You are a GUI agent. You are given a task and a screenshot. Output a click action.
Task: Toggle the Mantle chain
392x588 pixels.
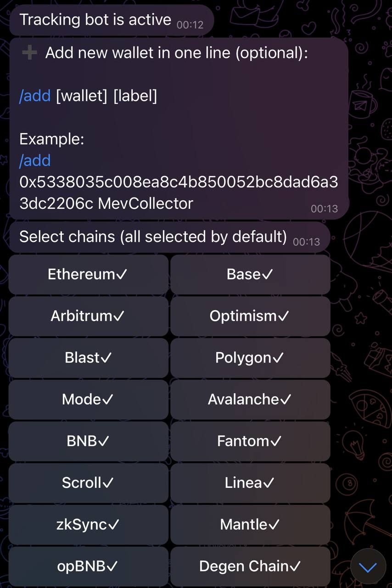[x=250, y=524]
